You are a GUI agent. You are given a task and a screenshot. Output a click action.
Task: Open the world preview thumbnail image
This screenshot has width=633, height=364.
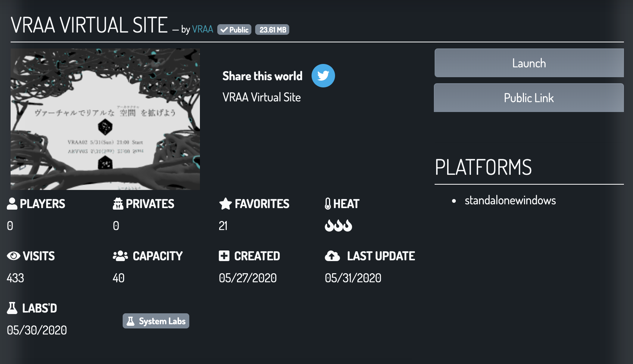[105, 119]
